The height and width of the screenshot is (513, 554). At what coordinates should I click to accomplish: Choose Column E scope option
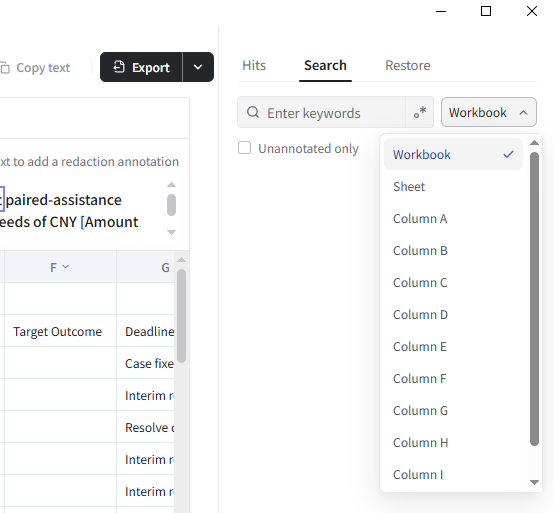(453, 347)
